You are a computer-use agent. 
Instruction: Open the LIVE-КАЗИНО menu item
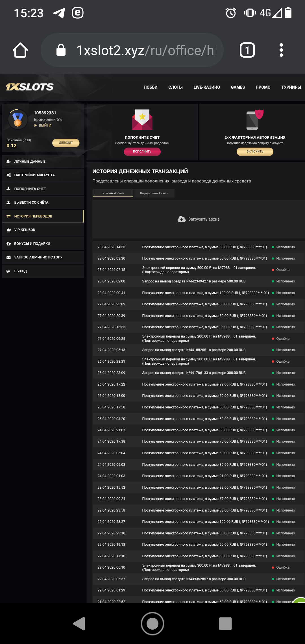206,87
